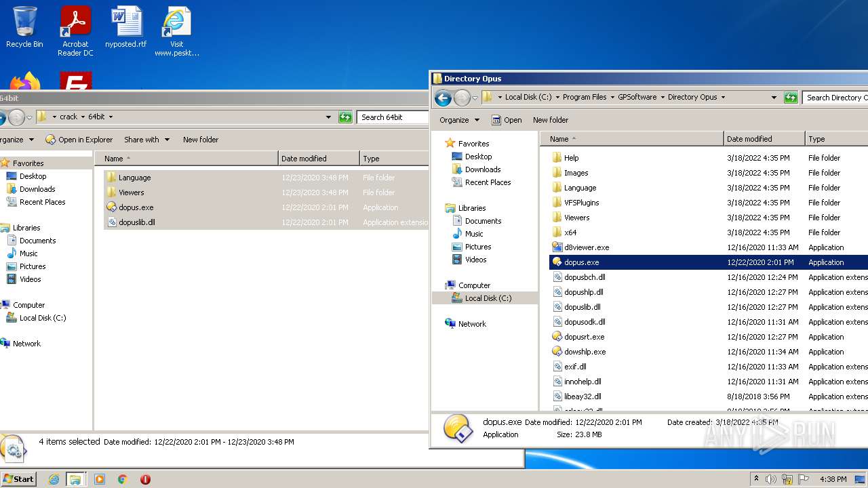Select dopusrt.exe in file list
The height and width of the screenshot is (488, 868).
coord(584,337)
